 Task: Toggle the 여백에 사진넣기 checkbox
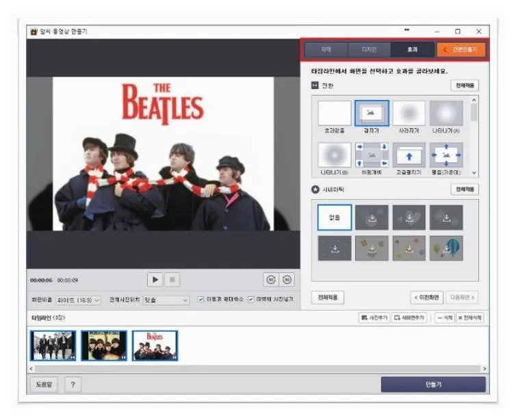(x=250, y=299)
